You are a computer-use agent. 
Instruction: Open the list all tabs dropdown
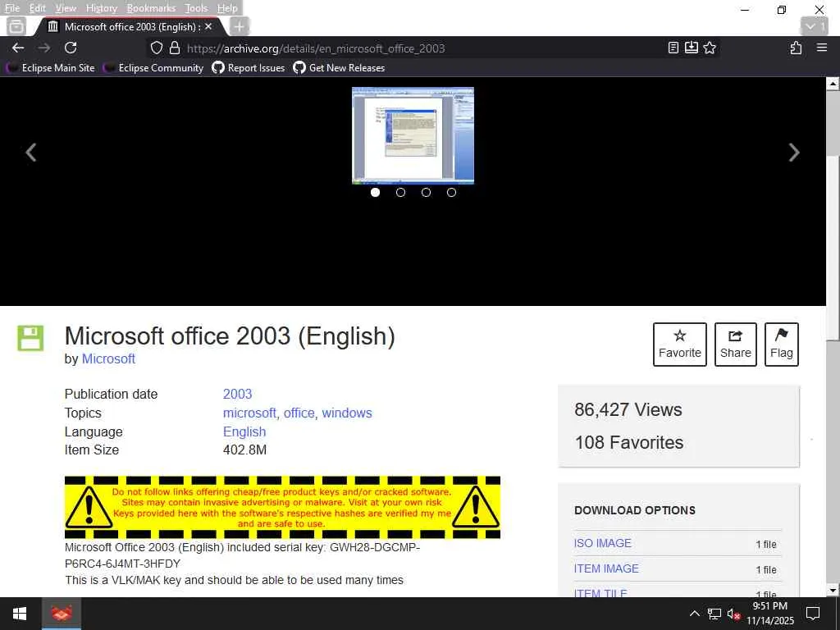[815, 26]
